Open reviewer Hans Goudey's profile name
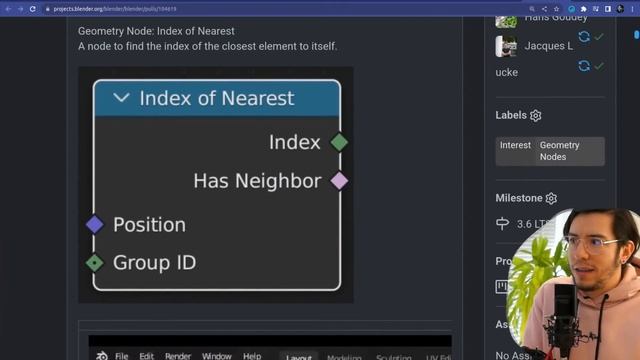This screenshot has width=640, height=360. click(x=556, y=18)
